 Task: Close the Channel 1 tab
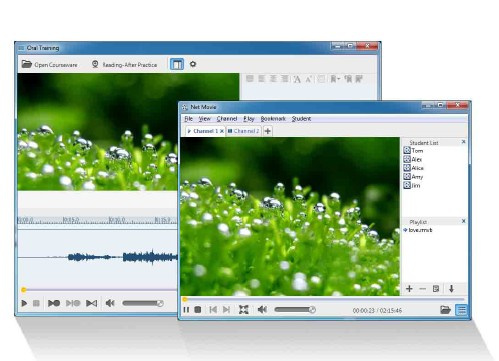pyautogui.click(x=222, y=131)
